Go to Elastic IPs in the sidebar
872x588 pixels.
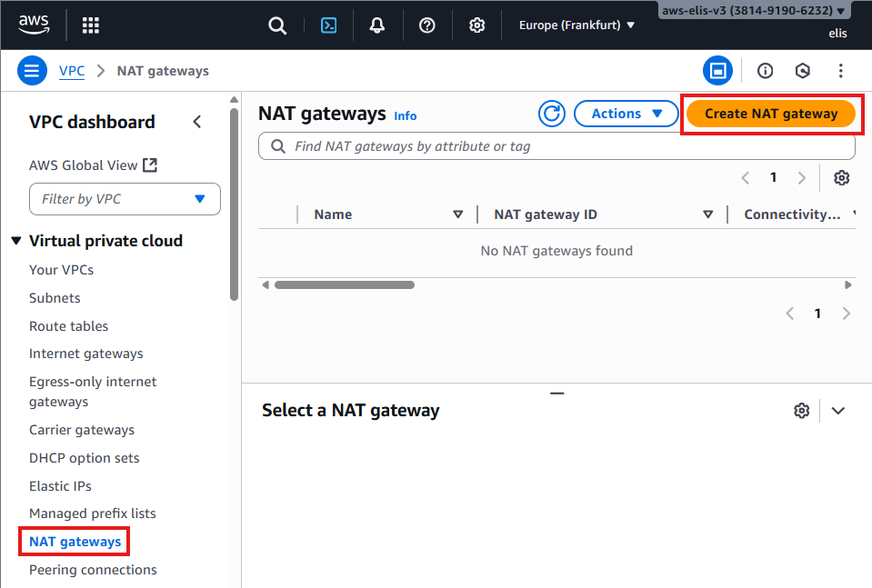coord(60,486)
